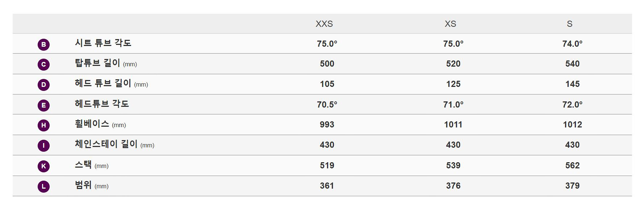Click the purple B badge for seat tube angle
644x210 pixels.
tap(43, 45)
